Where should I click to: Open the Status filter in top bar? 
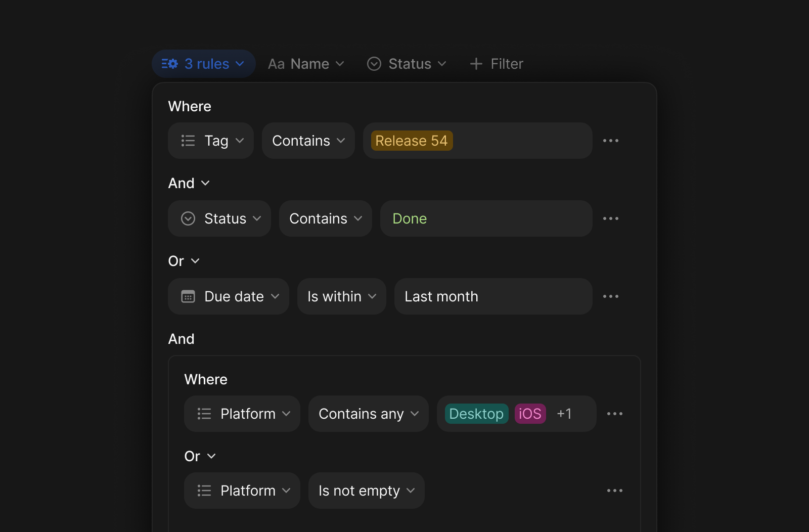click(407, 64)
